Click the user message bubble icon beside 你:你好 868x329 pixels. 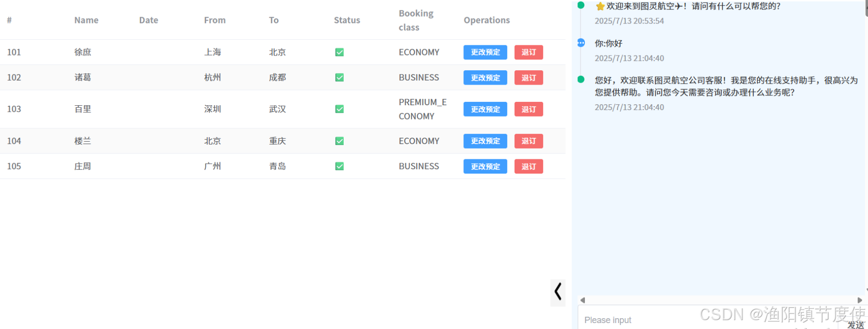coord(581,43)
